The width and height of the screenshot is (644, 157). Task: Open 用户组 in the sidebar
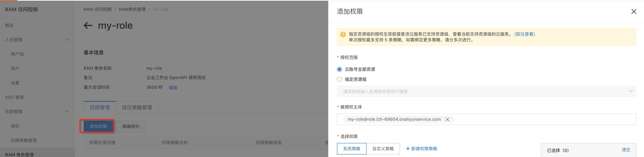point(17,54)
